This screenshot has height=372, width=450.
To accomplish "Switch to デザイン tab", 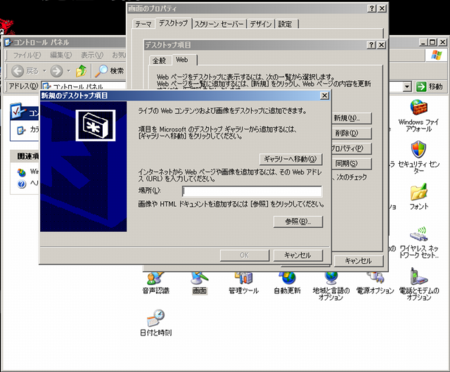I will point(261,24).
